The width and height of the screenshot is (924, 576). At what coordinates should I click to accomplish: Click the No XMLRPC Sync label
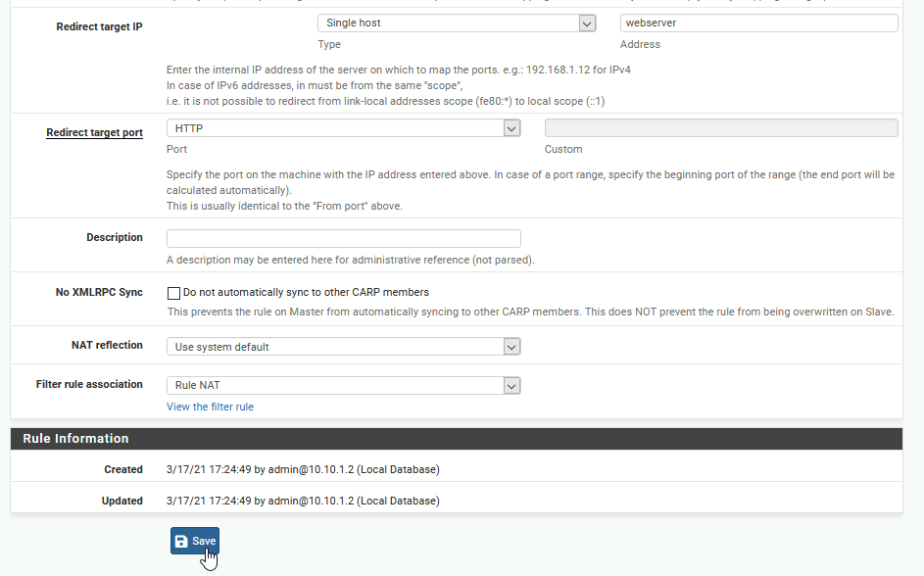pyautogui.click(x=99, y=292)
